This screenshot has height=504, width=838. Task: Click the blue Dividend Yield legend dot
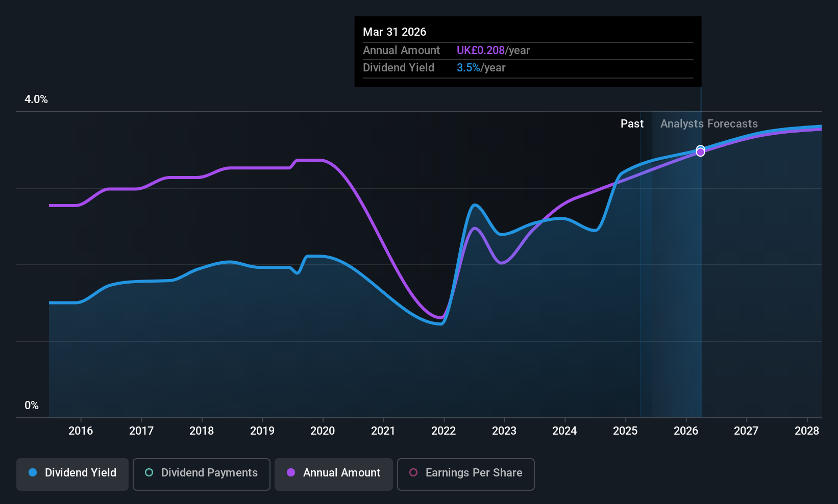click(33, 472)
